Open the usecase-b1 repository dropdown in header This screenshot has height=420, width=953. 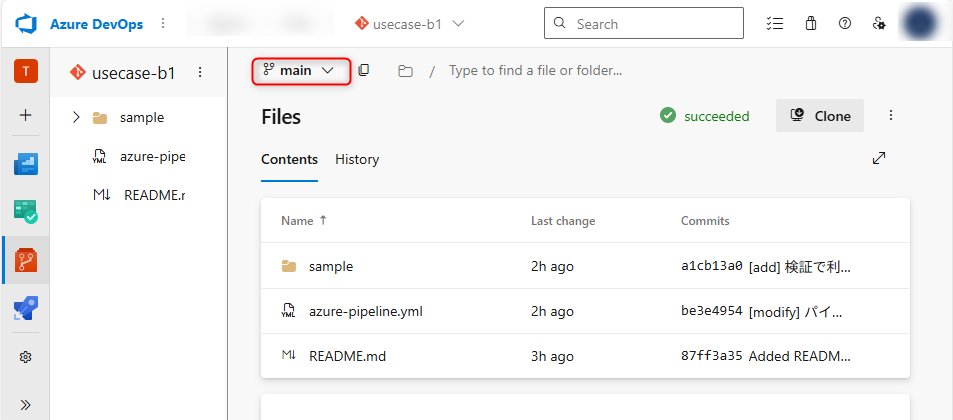coord(410,24)
